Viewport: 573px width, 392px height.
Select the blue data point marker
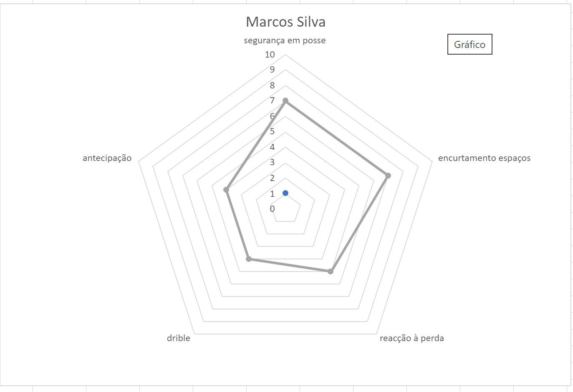click(285, 193)
